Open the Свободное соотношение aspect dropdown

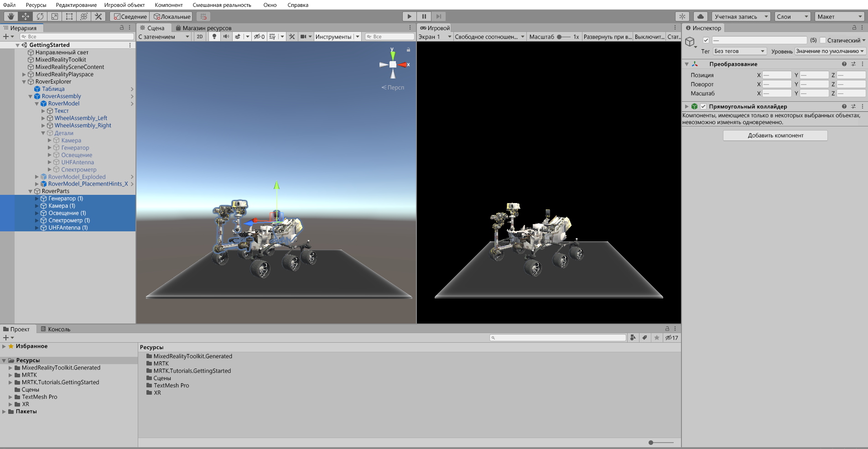click(489, 37)
